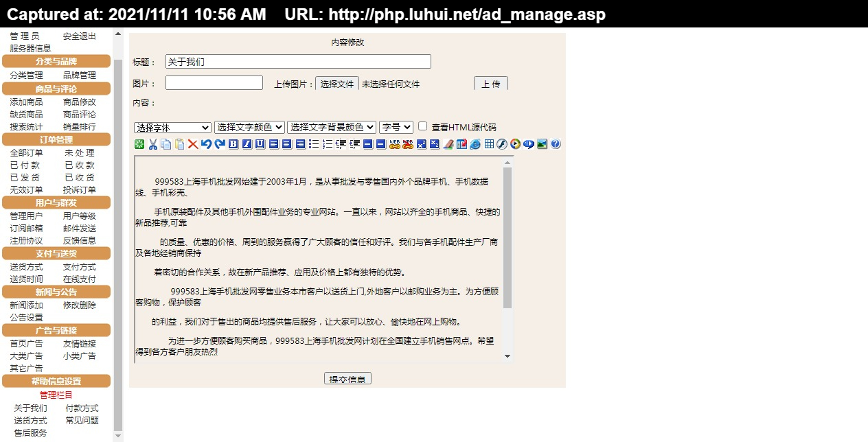The width and height of the screenshot is (868, 442).
Task: Click the Paste clipboard icon
Action: tap(180, 144)
